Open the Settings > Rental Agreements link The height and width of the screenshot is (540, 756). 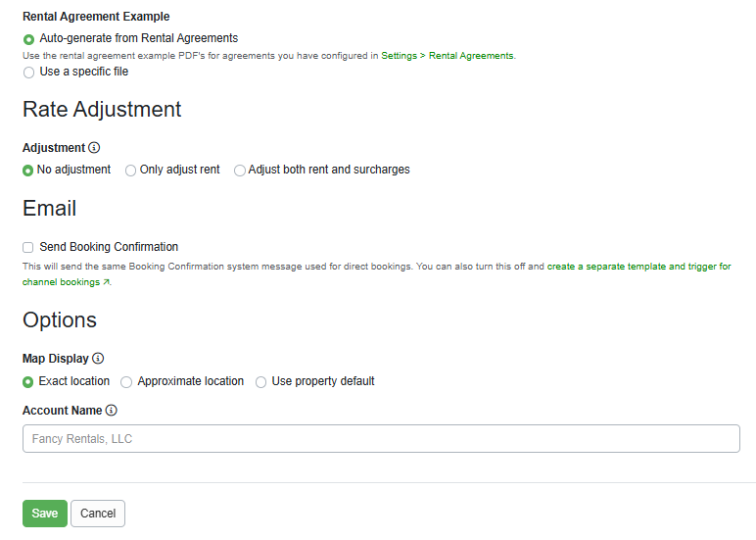pyautogui.click(x=448, y=56)
